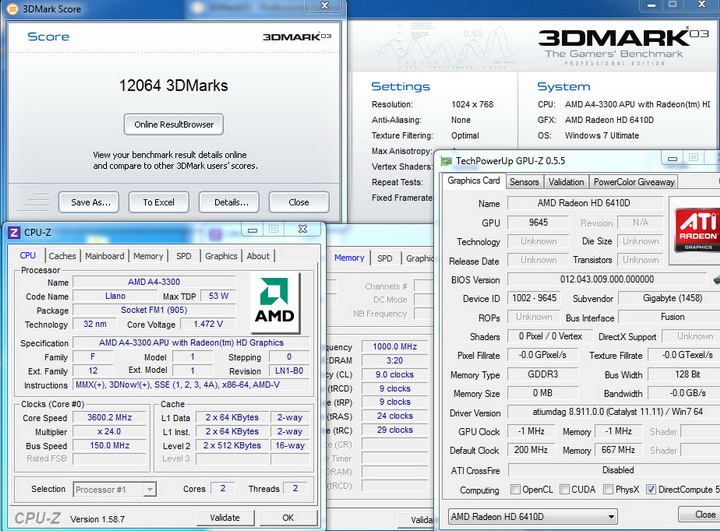Switch to the Validation tab in GPU-Z

pyautogui.click(x=566, y=182)
